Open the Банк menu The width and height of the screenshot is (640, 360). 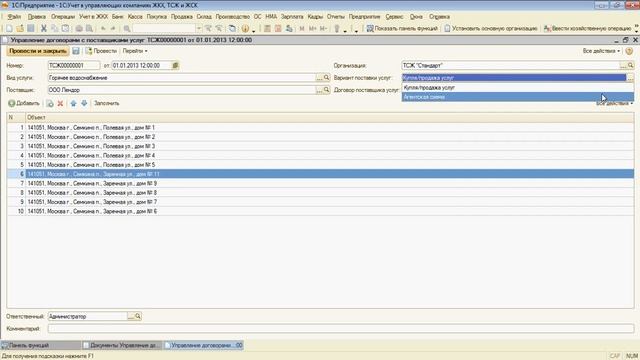click(118, 17)
